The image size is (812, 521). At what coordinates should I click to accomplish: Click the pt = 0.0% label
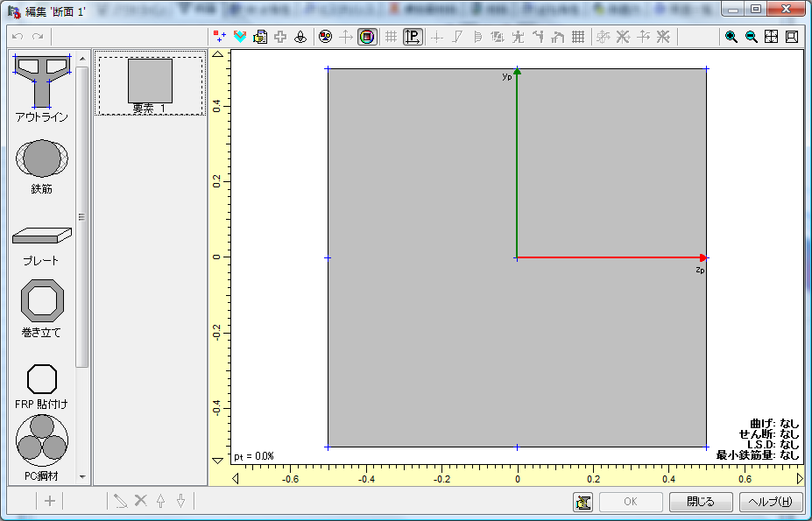tap(254, 456)
